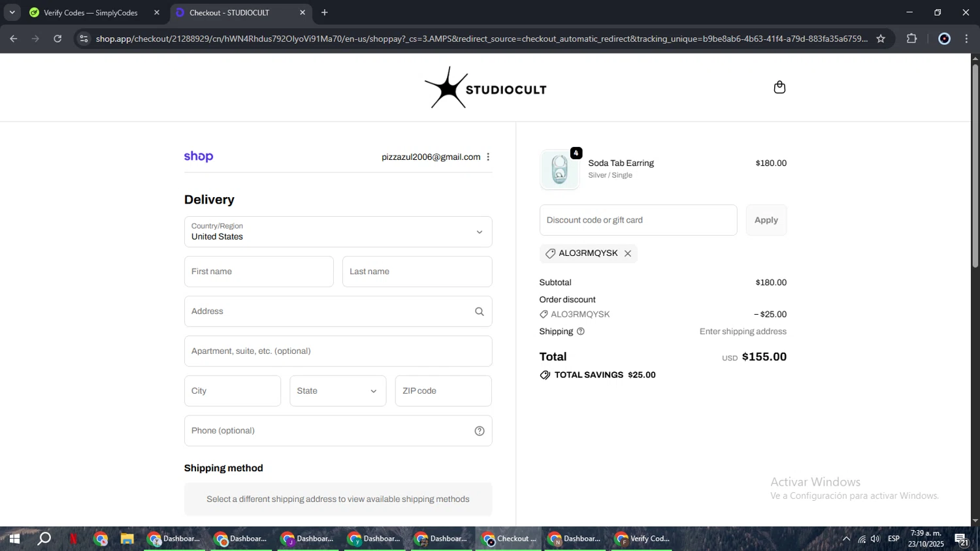Open the tab search dropdown in Chrome

point(12,12)
